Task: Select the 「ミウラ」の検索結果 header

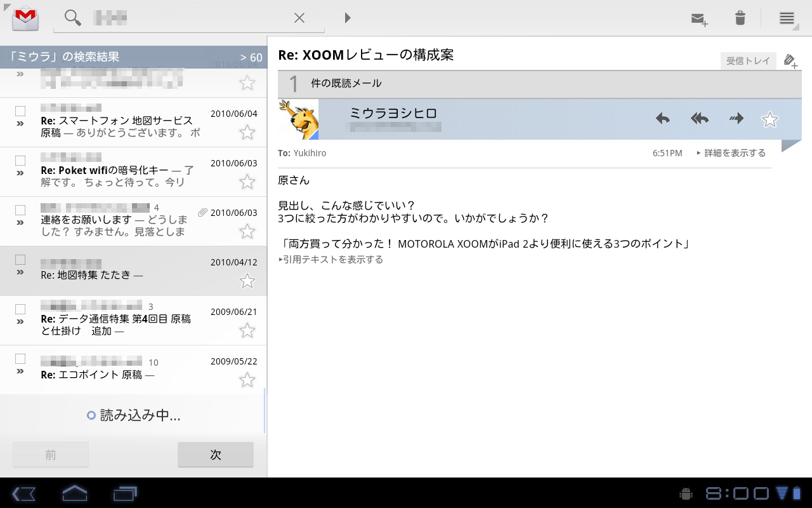Action: 133,57
